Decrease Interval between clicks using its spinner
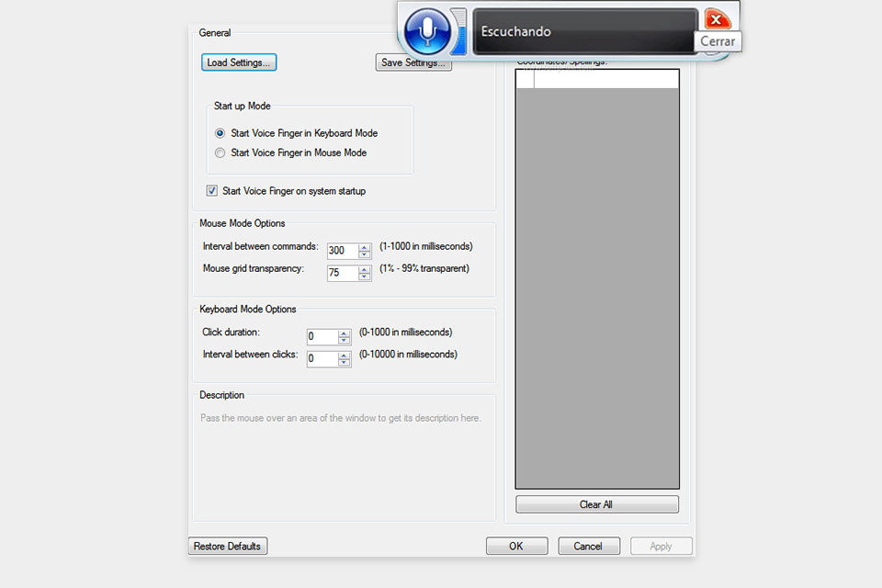 point(344,362)
